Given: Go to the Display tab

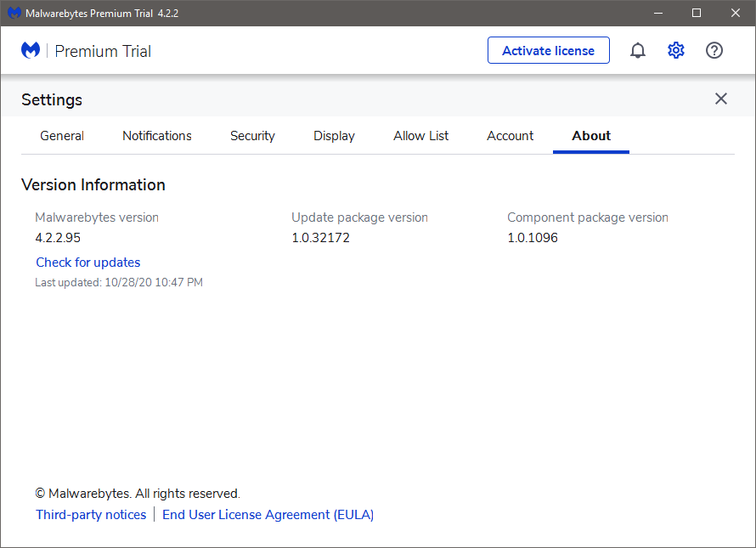Looking at the screenshot, I should pyautogui.click(x=334, y=136).
